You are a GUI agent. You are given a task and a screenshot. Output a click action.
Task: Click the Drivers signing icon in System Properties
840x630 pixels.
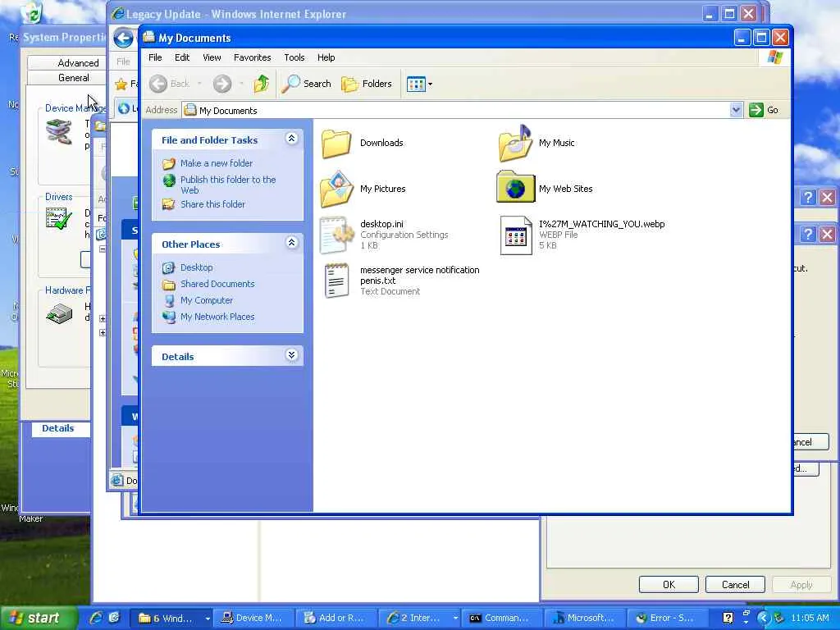click(x=59, y=218)
